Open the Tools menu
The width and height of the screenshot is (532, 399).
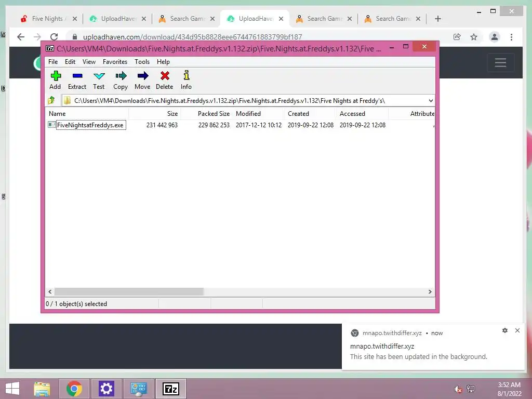coord(142,62)
